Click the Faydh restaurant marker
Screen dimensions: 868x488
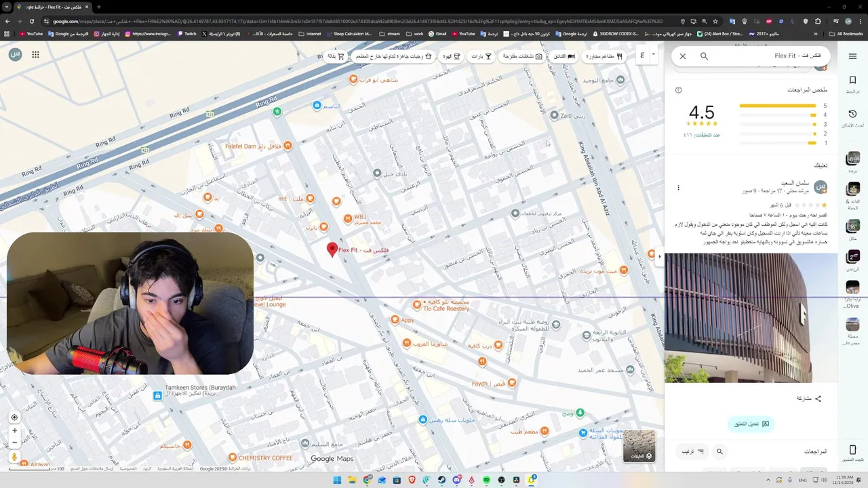(512, 383)
